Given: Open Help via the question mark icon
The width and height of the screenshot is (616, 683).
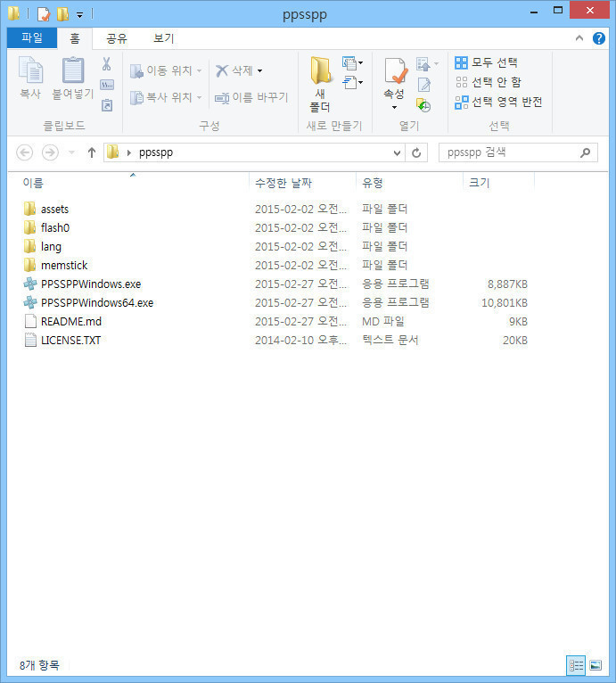Looking at the screenshot, I should (599, 38).
